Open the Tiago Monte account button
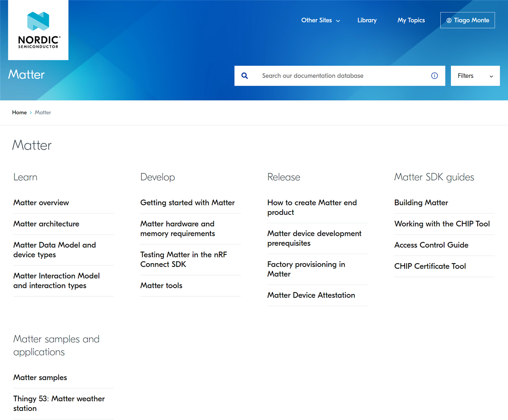Viewport: 508px width, 420px height. [468, 20]
